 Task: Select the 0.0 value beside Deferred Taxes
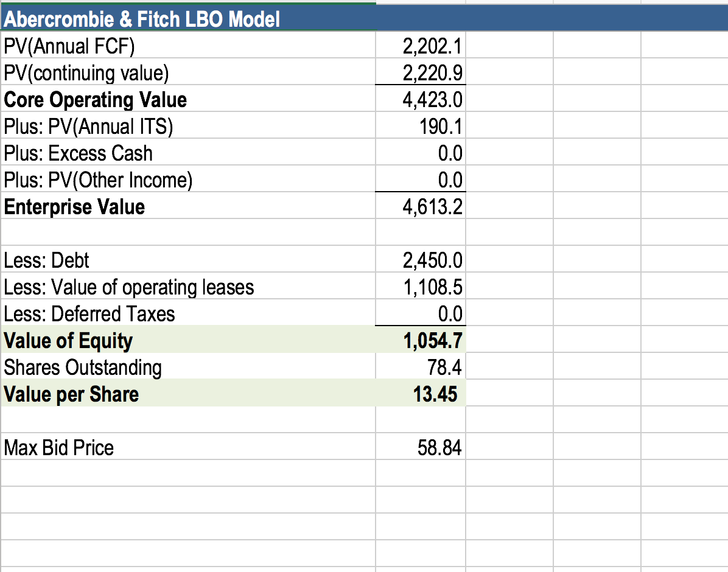(x=420, y=312)
